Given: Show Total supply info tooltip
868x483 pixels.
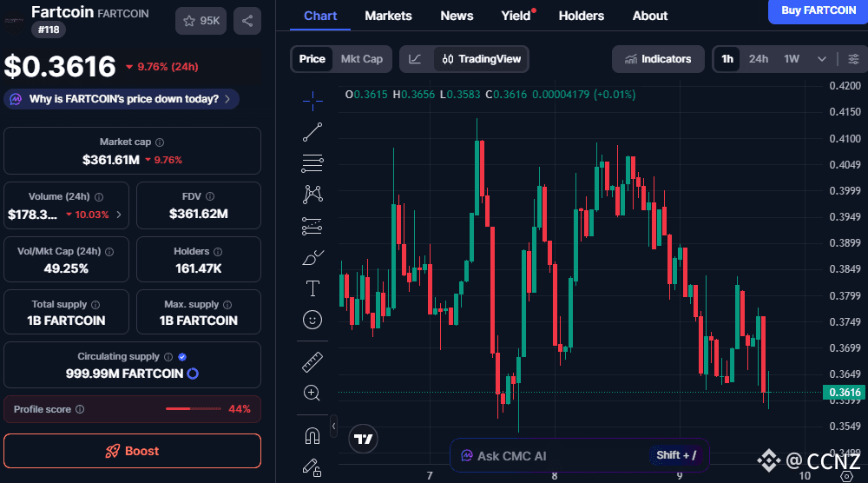Looking at the screenshot, I should (x=95, y=305).
